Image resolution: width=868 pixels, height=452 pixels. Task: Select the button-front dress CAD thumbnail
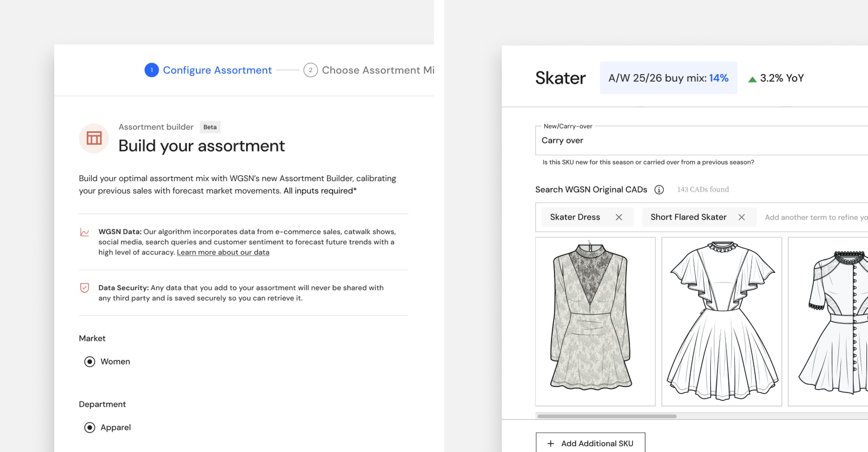(x=828, y=321)
